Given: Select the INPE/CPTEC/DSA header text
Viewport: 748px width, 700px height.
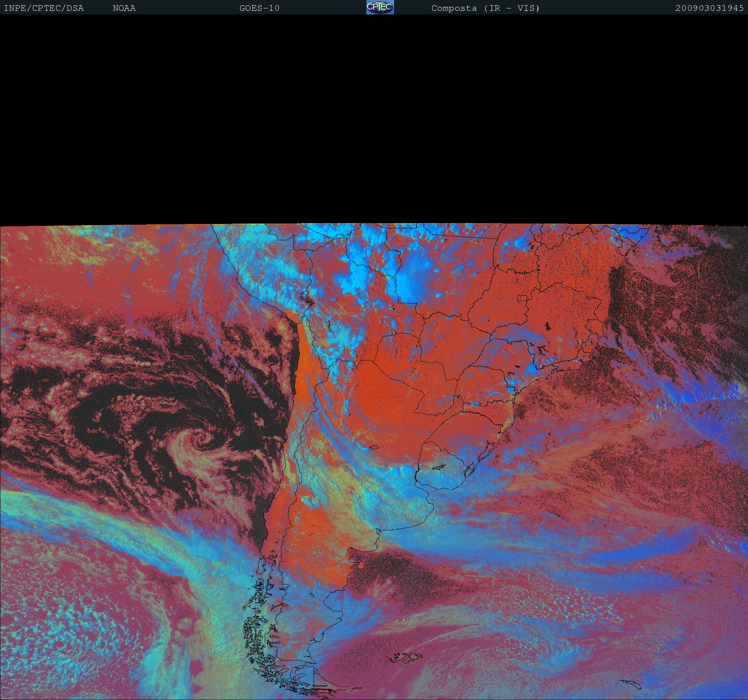Looking at the screenshot, I should pyautogui.click(x=44, y=8).
